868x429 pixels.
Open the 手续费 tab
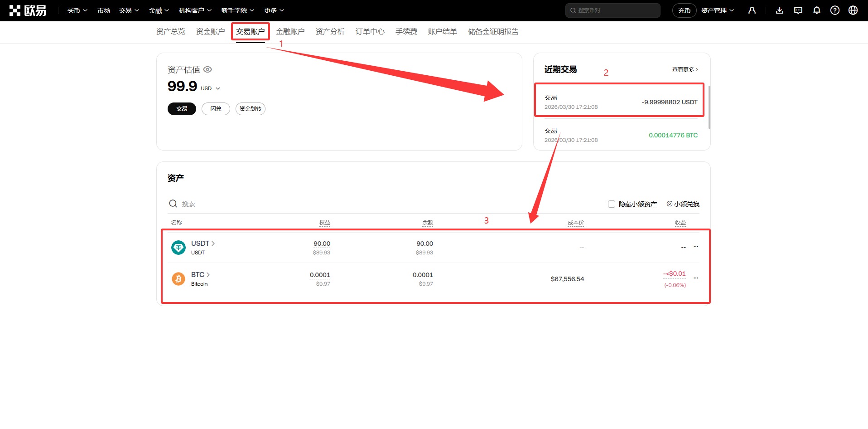[406, 32]
